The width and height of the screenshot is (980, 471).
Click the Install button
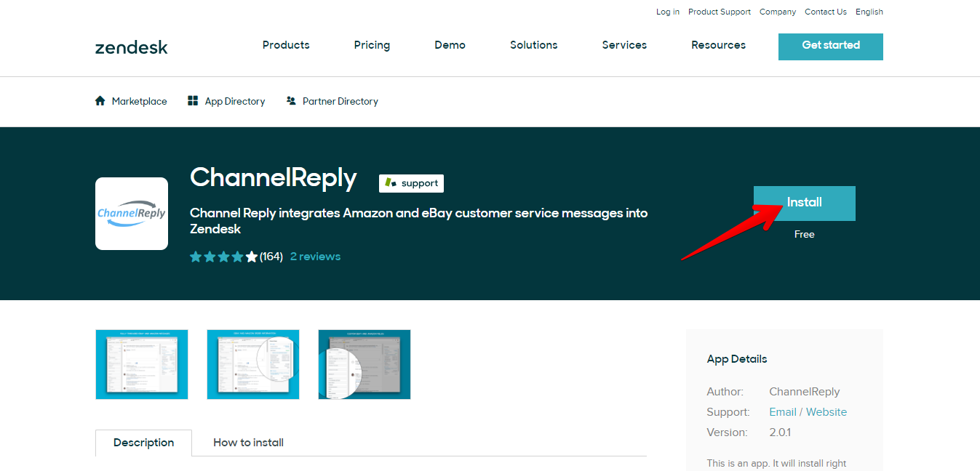pyautogui.click(x=805, y=204)
